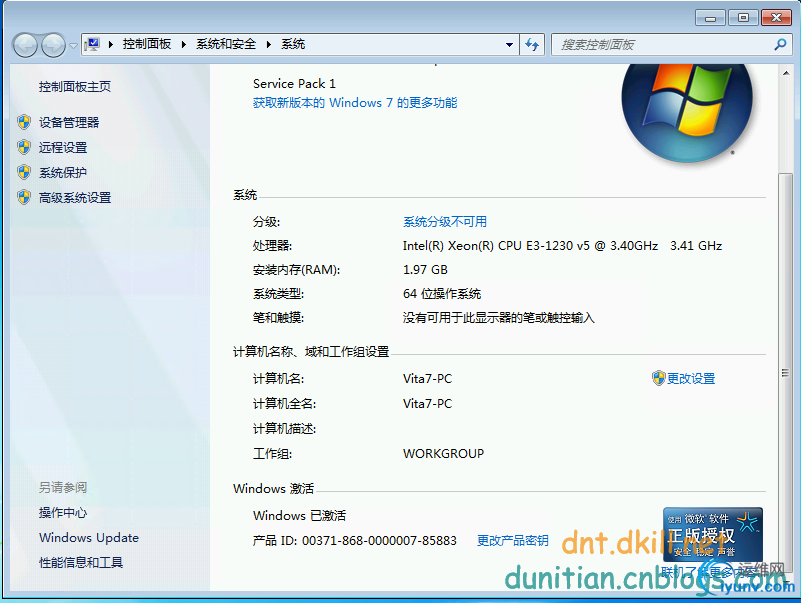Click 更改设置 link
Screen dimensions: 801x603
[x=691, y=379]
